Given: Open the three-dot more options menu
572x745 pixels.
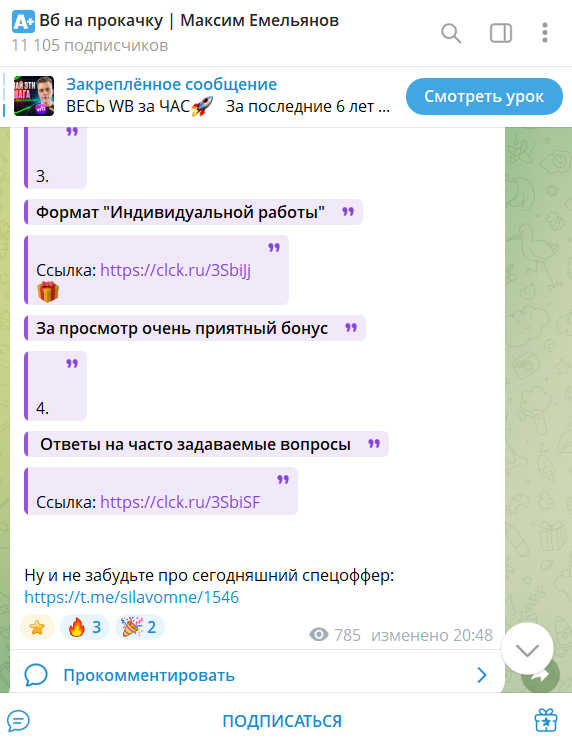Looking at the screenshot, I should point(545,33).
